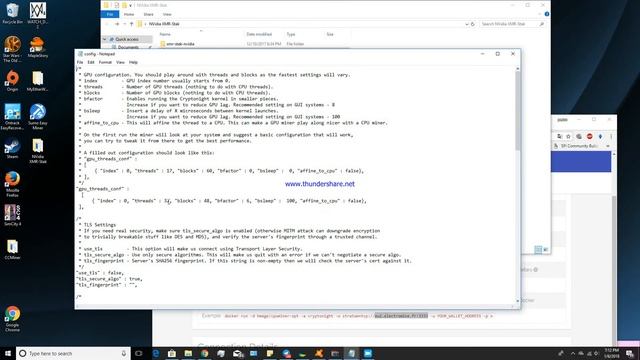Open the Windows Start menu
Image resolution: width=640 pixels, height=360 pixels.
click(8, 353)
